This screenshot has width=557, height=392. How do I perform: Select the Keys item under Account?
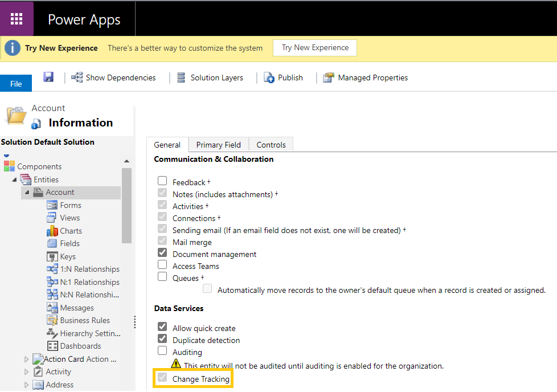coord(67,256)
